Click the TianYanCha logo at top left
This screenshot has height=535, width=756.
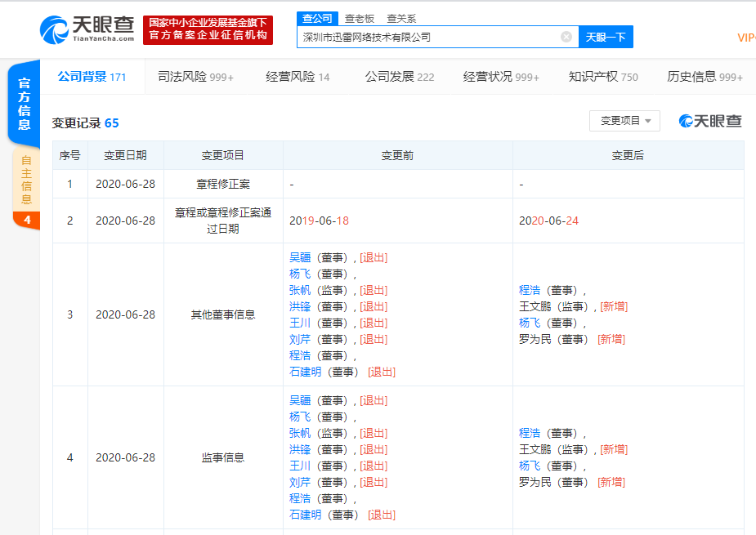(x=87, y=30)
